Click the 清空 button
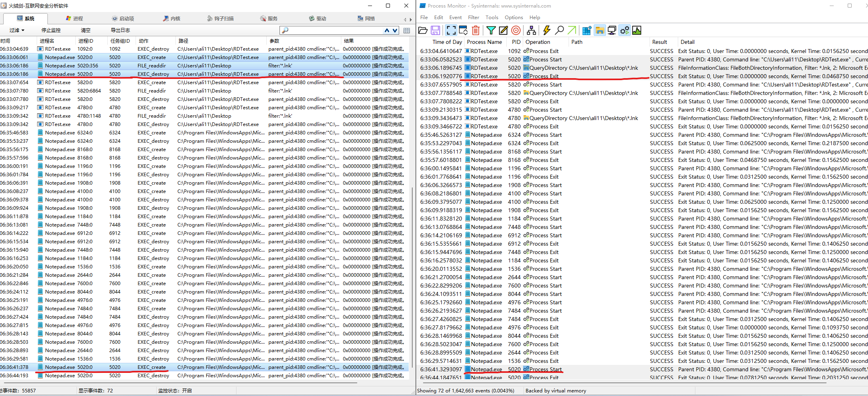Screen dimensions: 868x396 pos(86,30)
